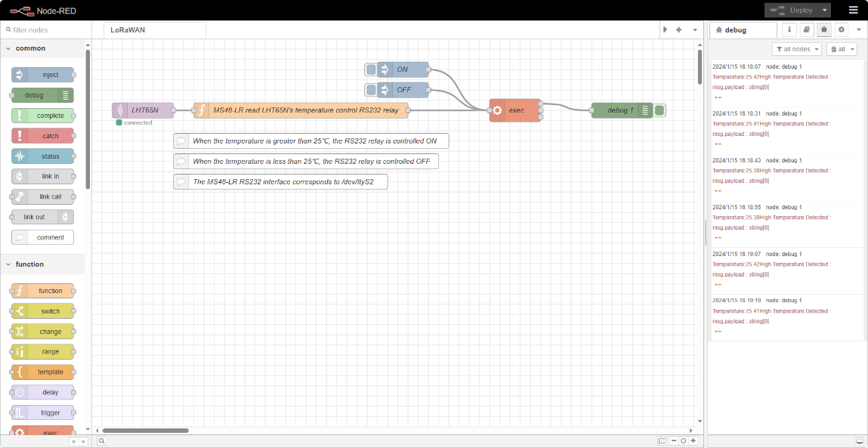This screenshot has width=868, height=448.
Task: Trigger the OFF inject node button
Action: [371, 89]
